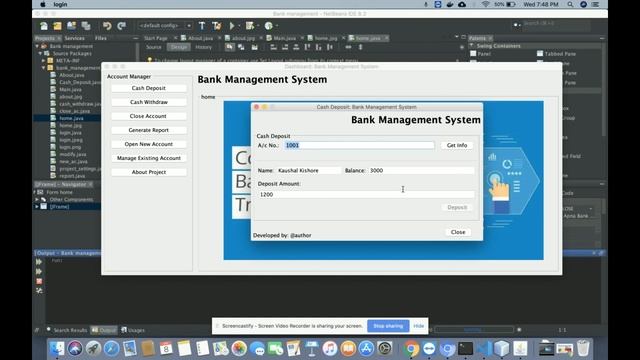The image size is (640, 360).
Task: Open the Usages tab at bottom
Action: (133, 330)
